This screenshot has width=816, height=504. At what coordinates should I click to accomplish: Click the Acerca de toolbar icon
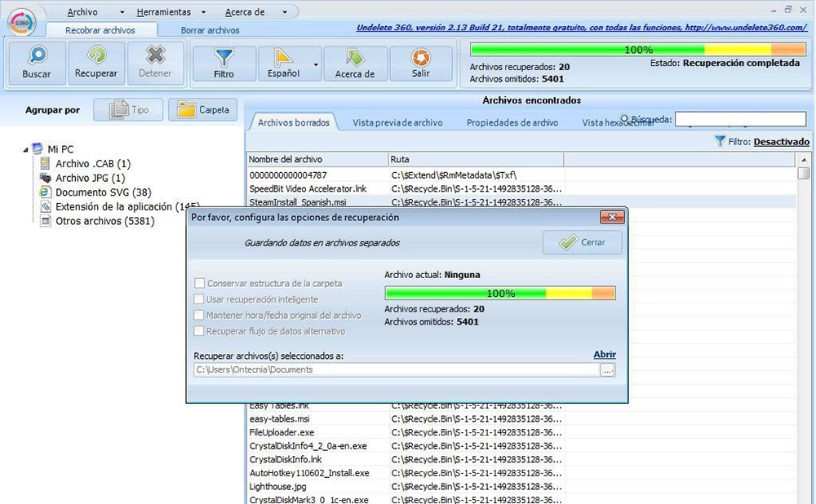(355, 57)
